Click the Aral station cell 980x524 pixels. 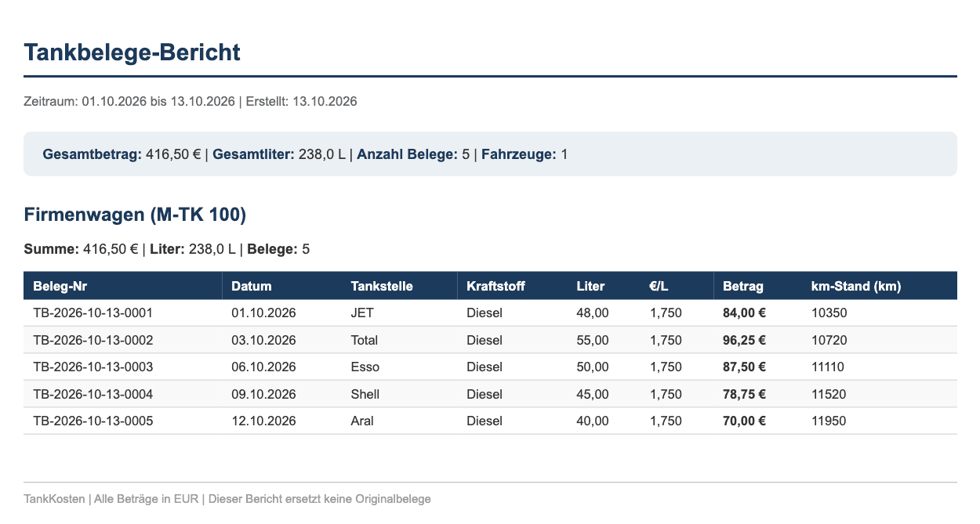[x=362, y=421]
